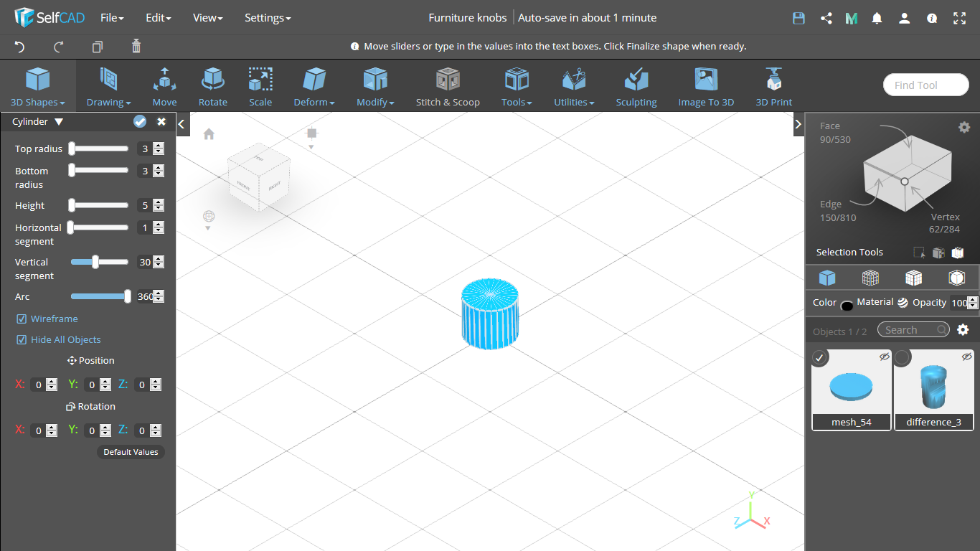Open the Utilities dropdown
This screenshot has width=980, height=551.
point(574,87)
